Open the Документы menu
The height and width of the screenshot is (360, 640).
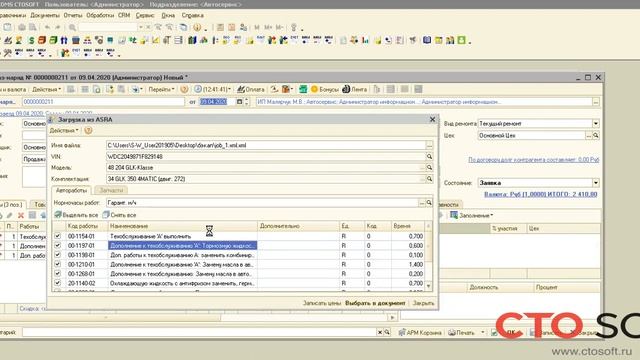pos(45,15)
